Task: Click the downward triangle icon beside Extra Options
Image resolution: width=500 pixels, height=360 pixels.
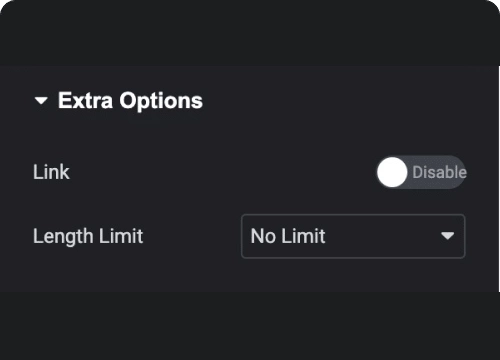Action: pos(41,100)
